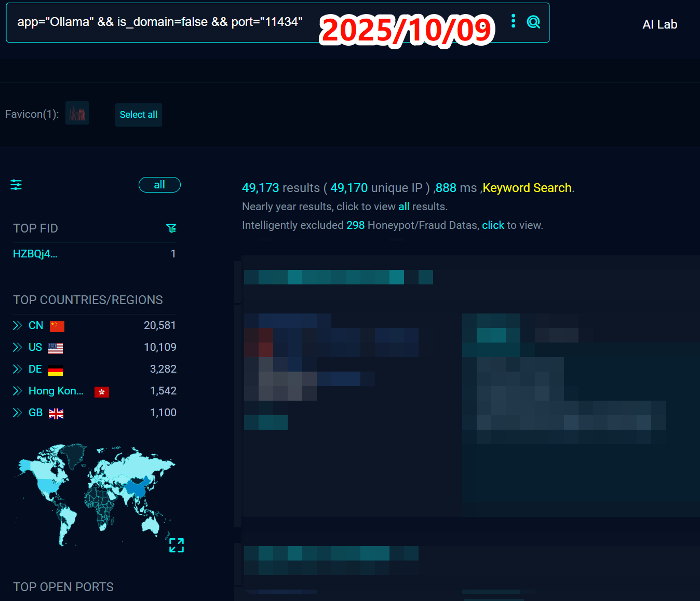Click the 'all' results link

pos(403,207)
